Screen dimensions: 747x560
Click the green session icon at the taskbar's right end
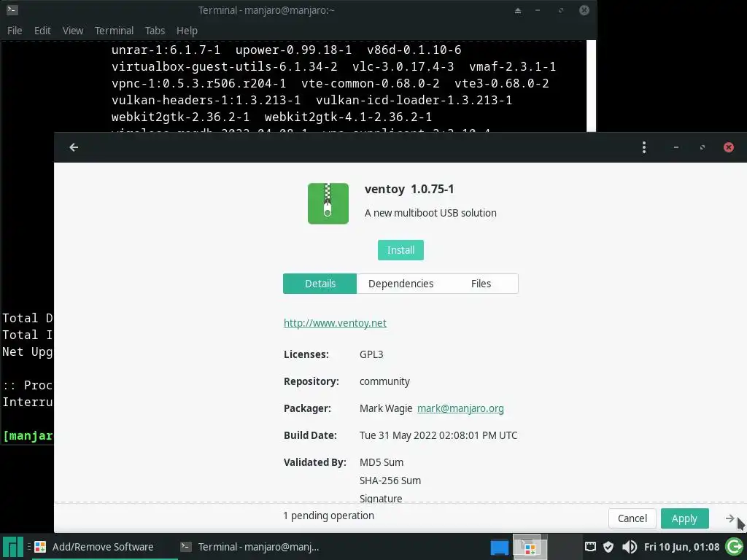coord(734,547)
